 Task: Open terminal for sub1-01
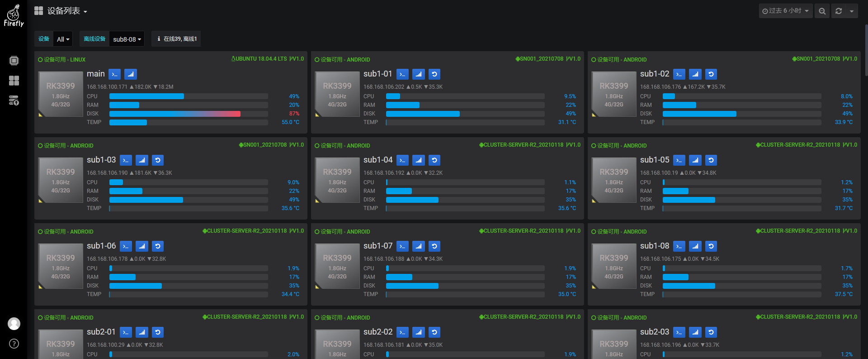click(402, 74)
